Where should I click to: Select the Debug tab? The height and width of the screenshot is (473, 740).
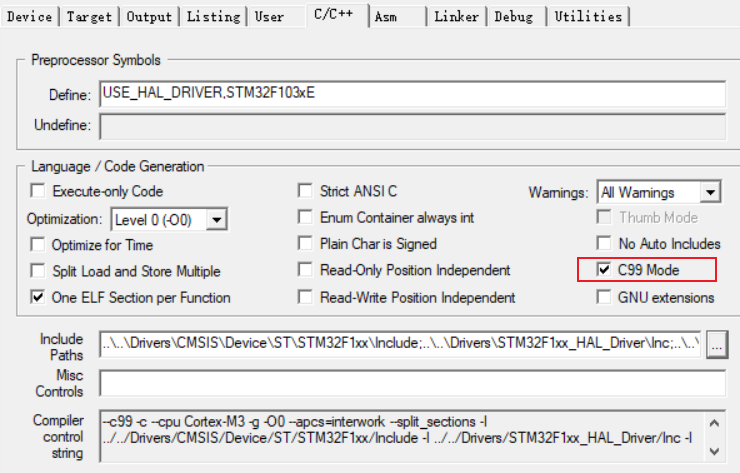click(513, 16)
